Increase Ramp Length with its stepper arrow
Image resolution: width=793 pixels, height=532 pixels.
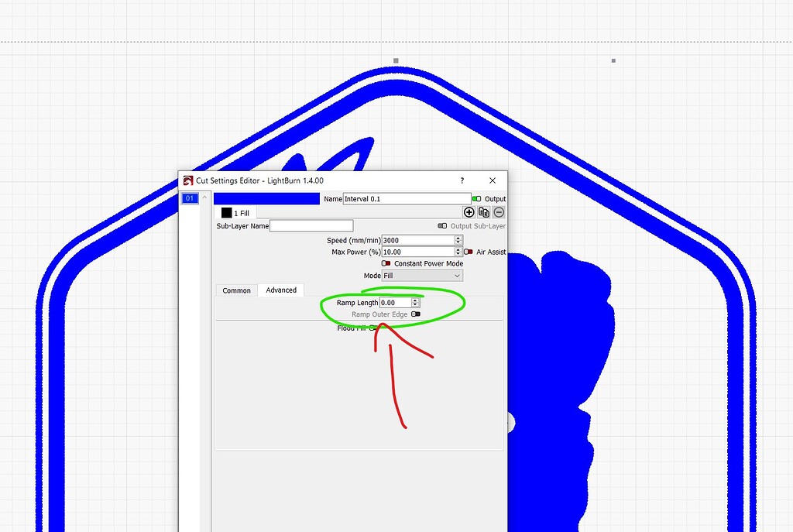click(x=415, y=300)
